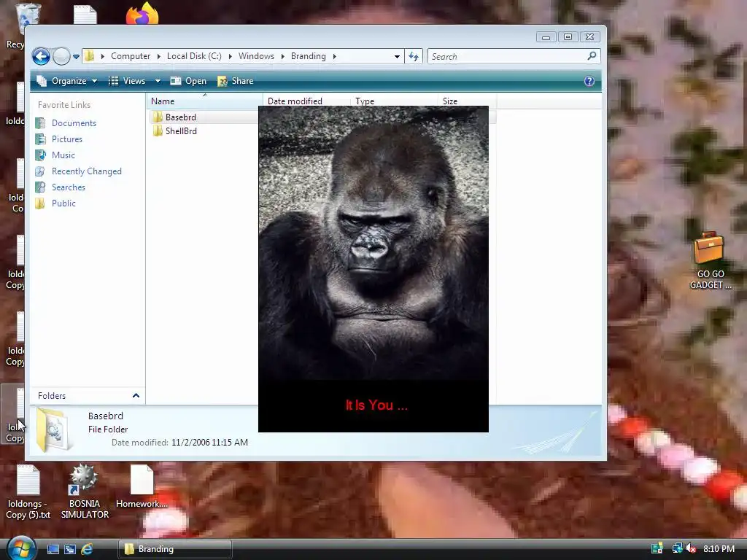The image size is (747, 560).
Task: Open the Organize menu
Action: pos(67,81)
